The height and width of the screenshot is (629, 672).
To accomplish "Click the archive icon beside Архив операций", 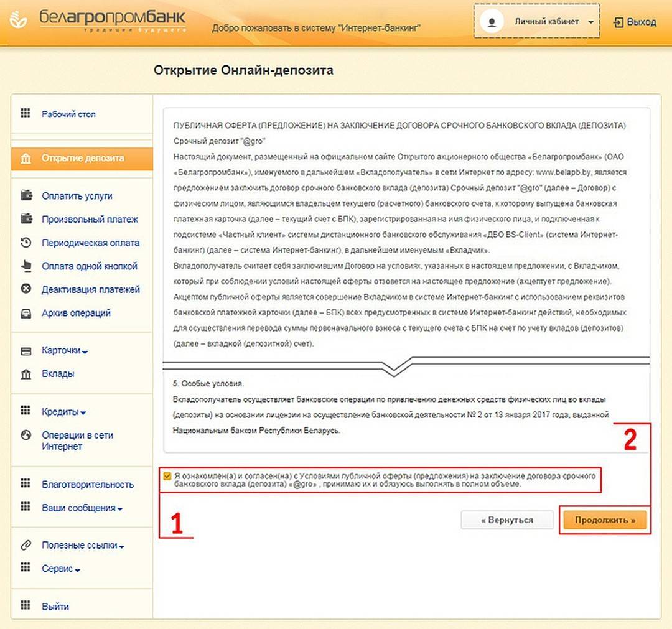I will pyautogui.click(x=26, y=313).
